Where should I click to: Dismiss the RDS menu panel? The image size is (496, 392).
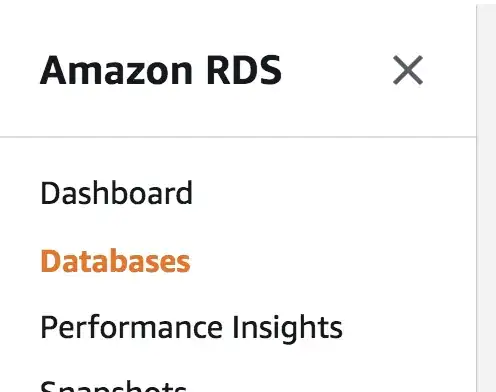408,70
